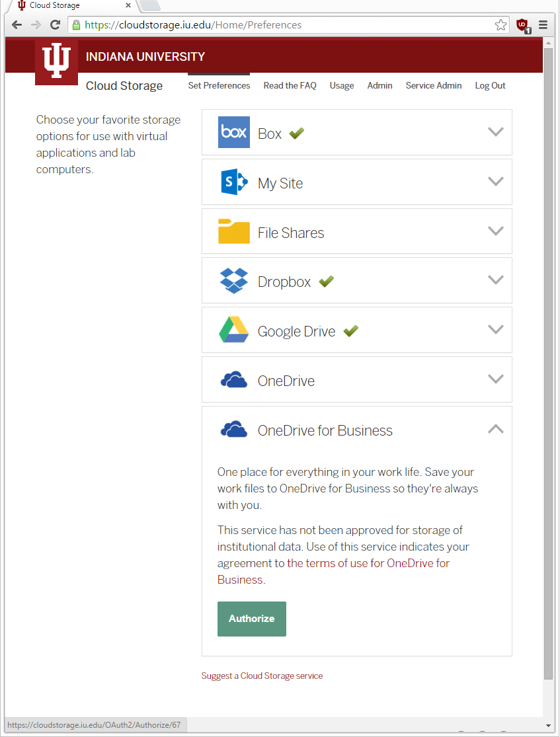Click the browser back arrow
The width and height of the screenshot is (560, 737).
tap(17, 25)
